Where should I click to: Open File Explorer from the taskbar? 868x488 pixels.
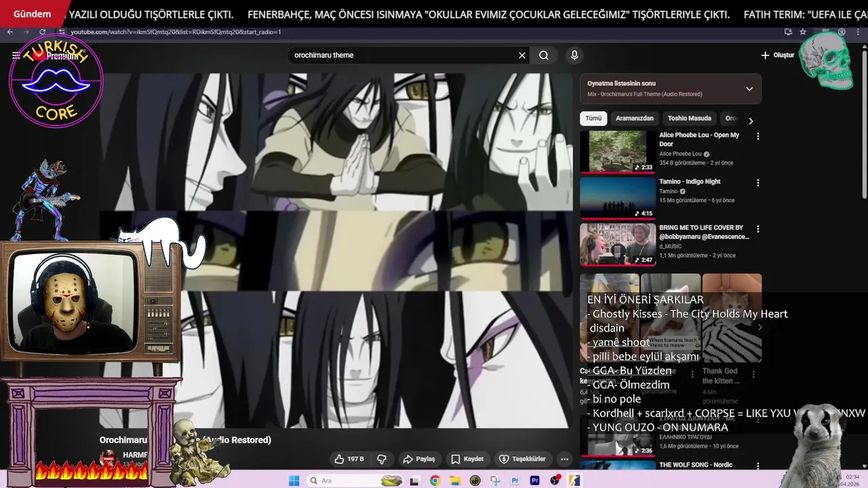[x=455, y=481]
